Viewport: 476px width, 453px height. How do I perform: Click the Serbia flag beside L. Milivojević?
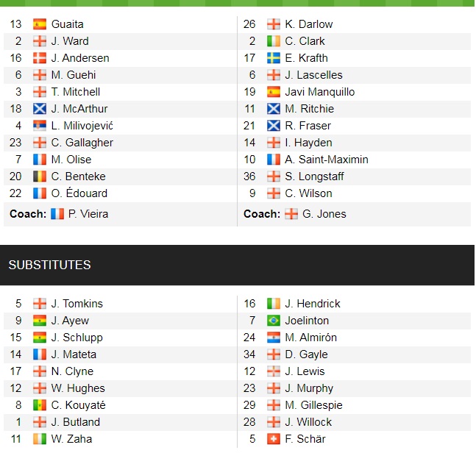tap(40, 126)
